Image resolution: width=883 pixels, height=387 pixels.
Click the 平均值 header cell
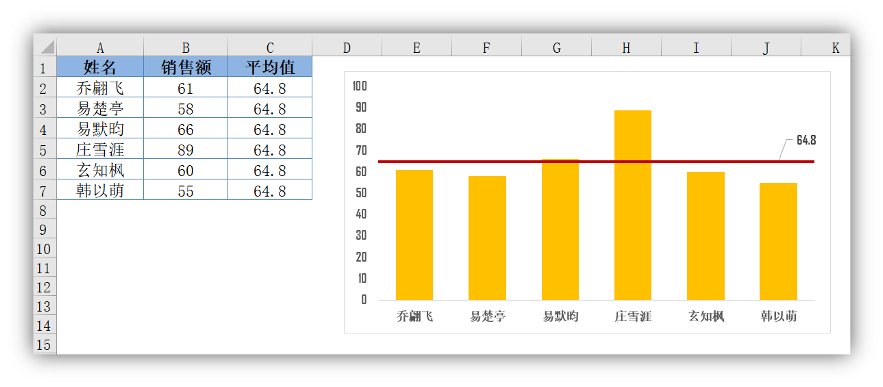point(270,67)
